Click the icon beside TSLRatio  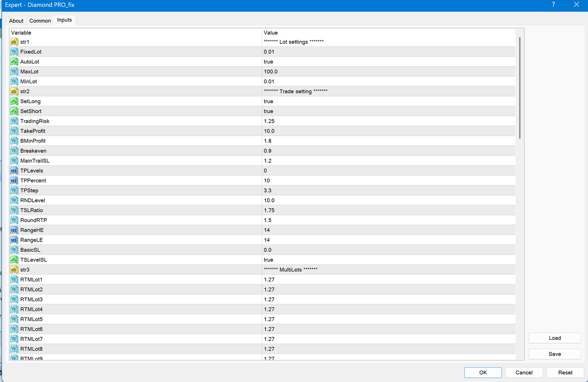pos(14,210)
